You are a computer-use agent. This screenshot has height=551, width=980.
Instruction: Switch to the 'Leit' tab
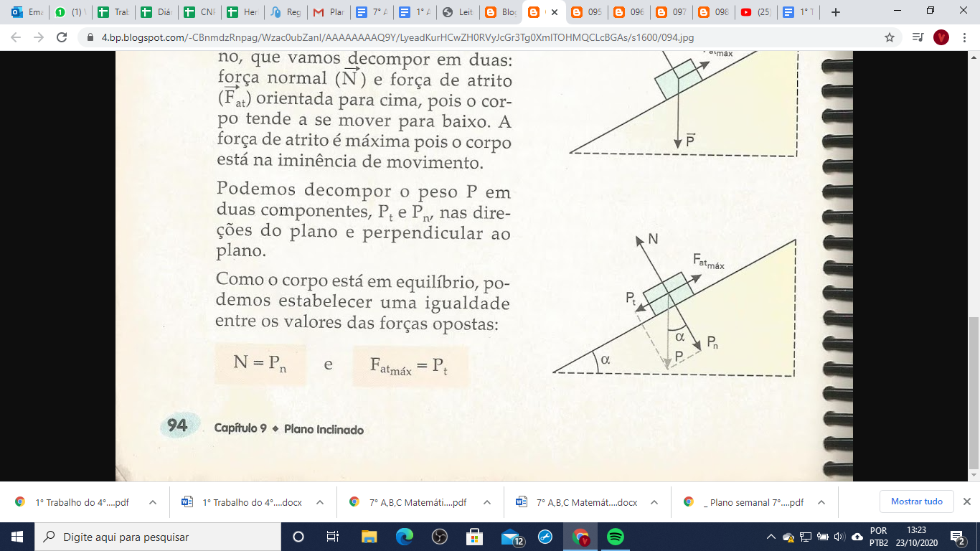point(457,12)
